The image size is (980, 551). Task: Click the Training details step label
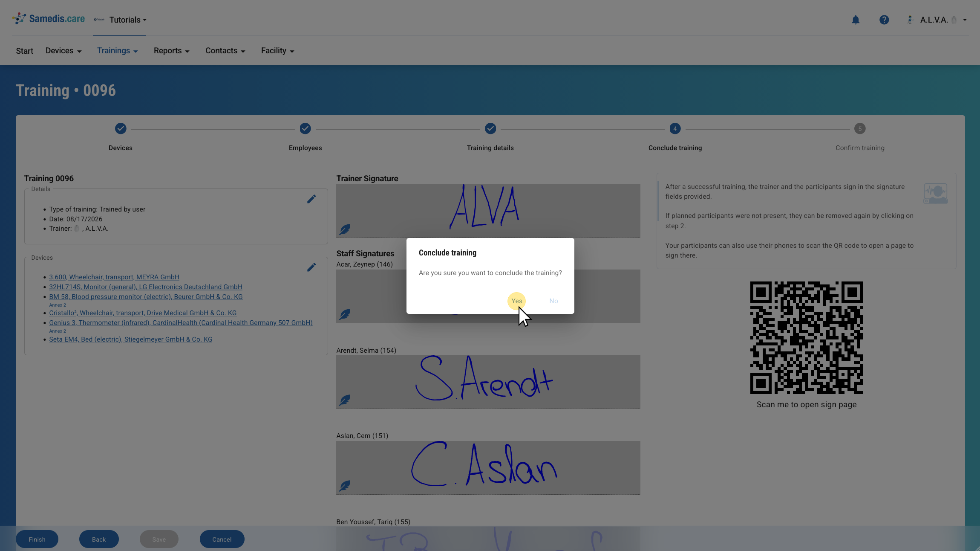pyautogui.click(x=490, y=148)
